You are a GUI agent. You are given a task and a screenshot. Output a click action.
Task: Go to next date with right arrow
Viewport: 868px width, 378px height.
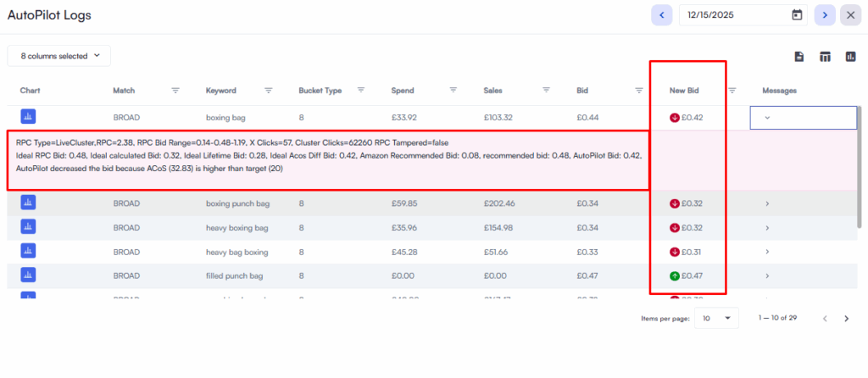click(824, 15)
